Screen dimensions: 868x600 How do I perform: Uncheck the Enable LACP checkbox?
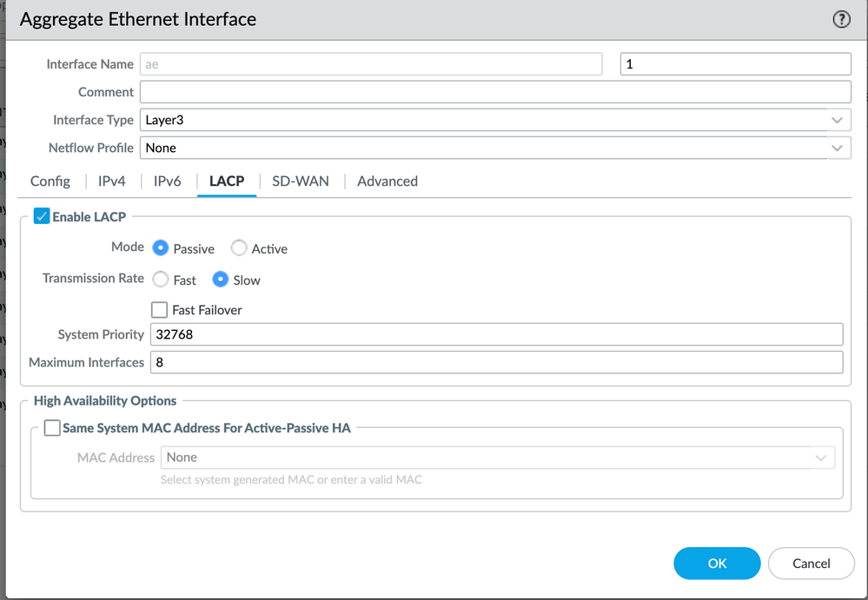pos(42,216)
